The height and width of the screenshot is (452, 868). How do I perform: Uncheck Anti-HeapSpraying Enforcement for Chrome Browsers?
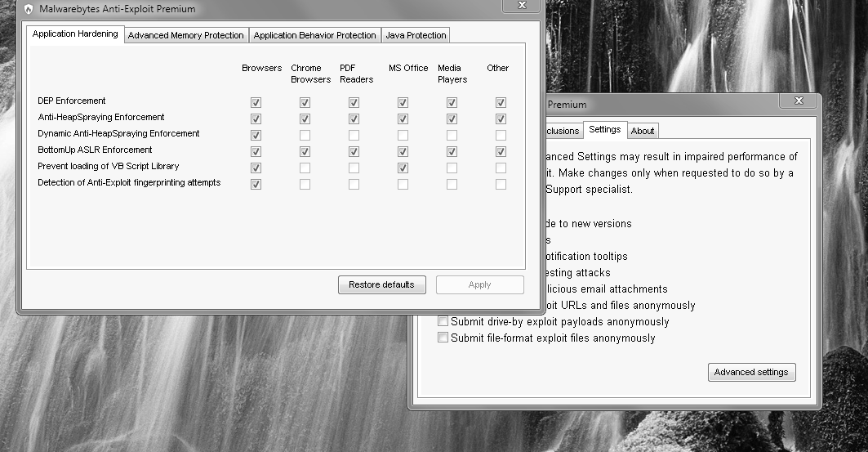[x=305, y=119]
